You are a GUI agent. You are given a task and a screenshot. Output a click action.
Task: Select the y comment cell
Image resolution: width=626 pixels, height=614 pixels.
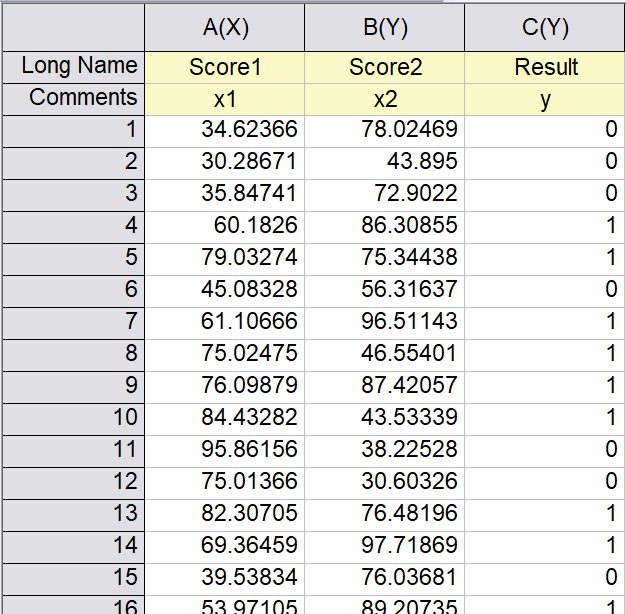click(x=545, y=99)
